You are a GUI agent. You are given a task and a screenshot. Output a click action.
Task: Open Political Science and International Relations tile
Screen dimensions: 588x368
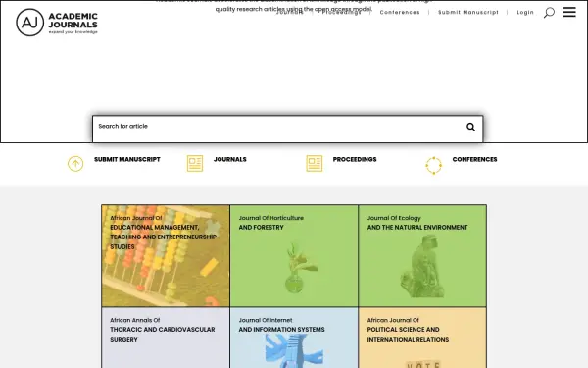click(x=422, y=338)
